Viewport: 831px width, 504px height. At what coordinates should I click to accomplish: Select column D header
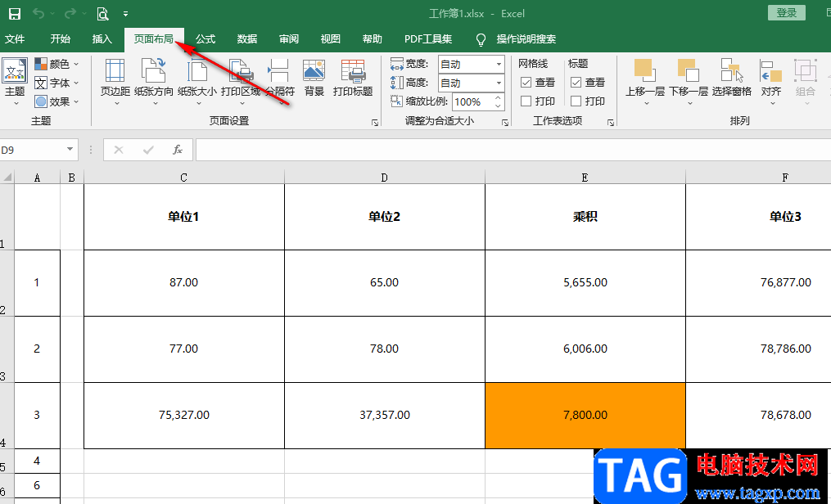point(384,178)
